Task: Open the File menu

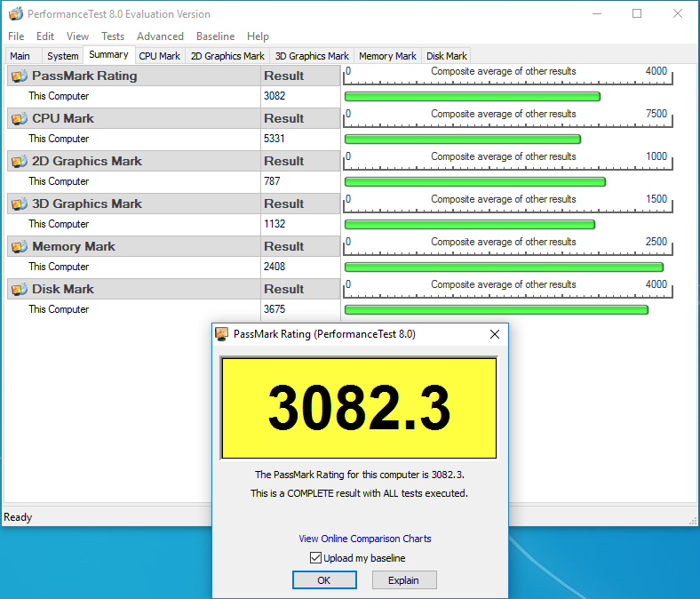Action: point(16,36)
